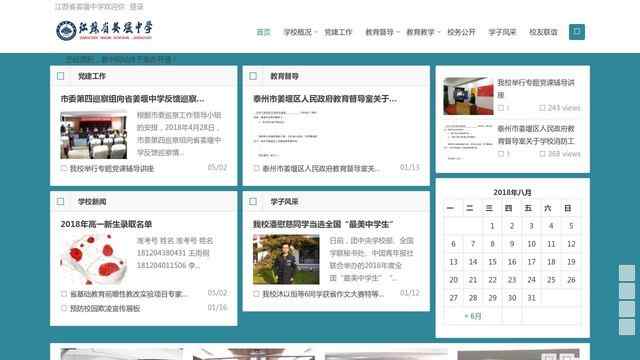The height and width of the screenshot is (360, 640).
Task: Open article 泰州市姜堰区人民政府教育督导室关于 headline
Action: point(325,99)
